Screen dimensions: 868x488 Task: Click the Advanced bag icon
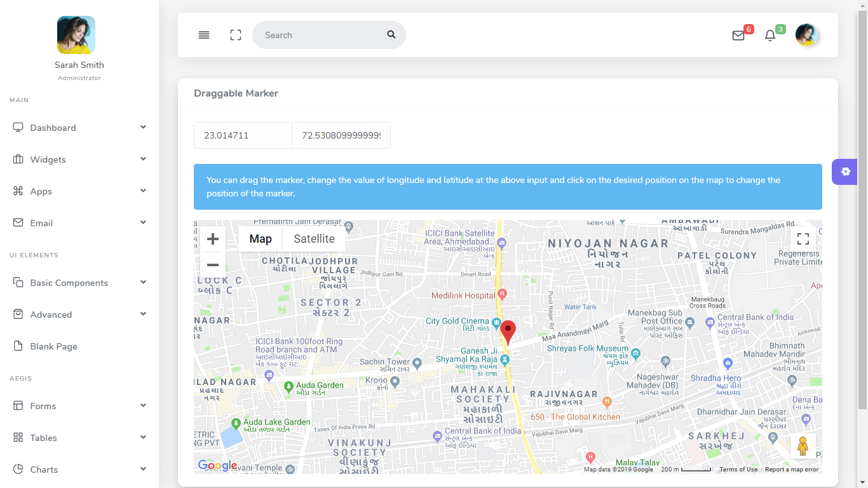tap(18, 314)
